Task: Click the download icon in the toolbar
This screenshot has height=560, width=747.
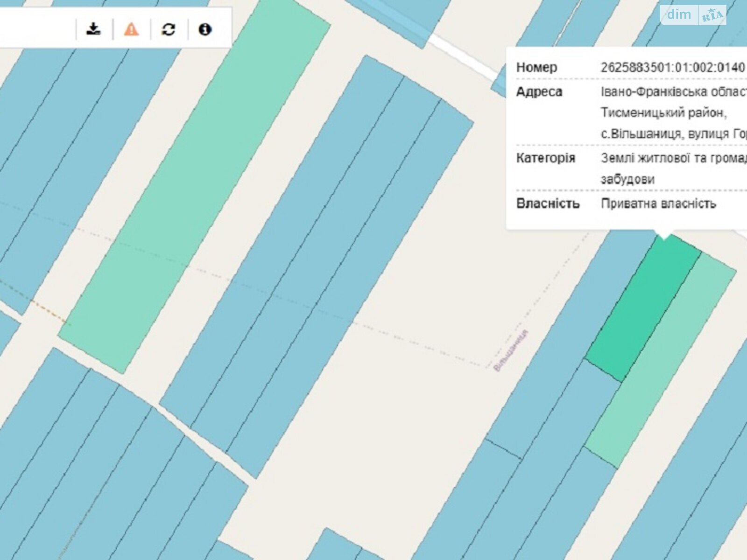Action: [x=93, y=29]
